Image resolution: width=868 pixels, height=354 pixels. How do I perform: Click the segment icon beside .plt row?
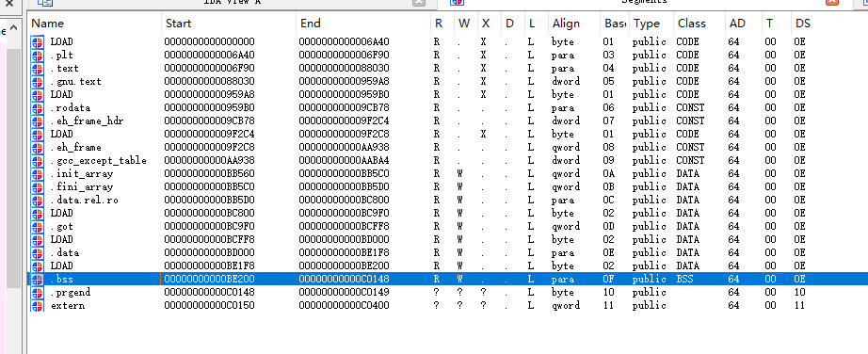pos(37,55)
